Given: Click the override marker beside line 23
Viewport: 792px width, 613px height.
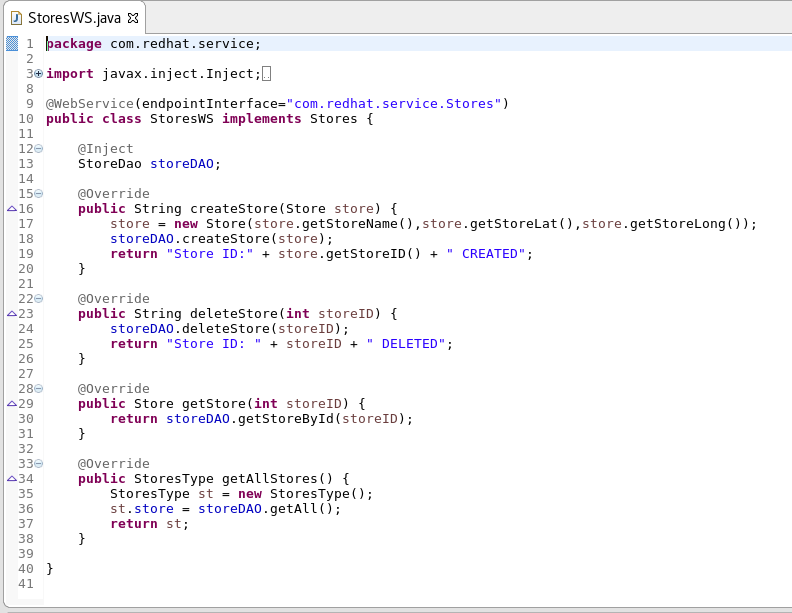Looking at the screenshot, I should tap(12, 314).
